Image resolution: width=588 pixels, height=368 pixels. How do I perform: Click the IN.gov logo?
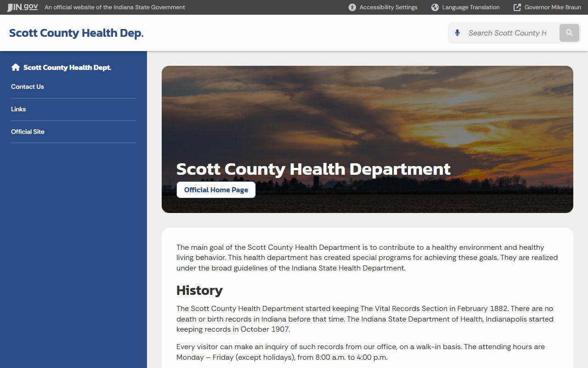click(x=23, y=7)
